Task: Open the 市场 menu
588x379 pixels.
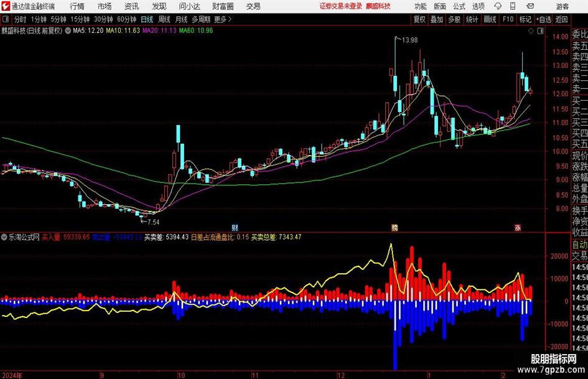Action: point(105,6)
